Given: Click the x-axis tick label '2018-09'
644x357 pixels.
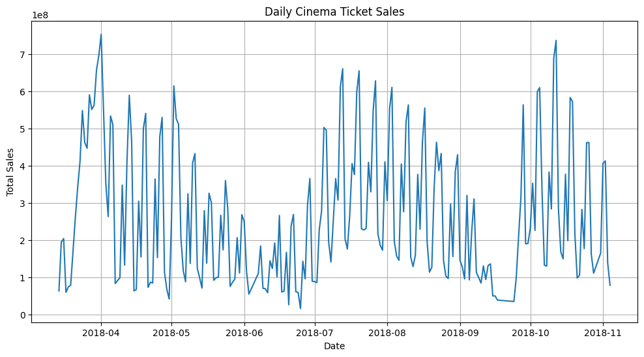Looking at the screenshot, I should point(460,333).
